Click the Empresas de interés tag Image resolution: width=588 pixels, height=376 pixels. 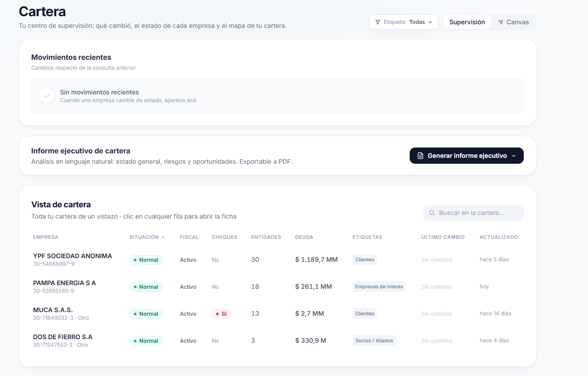click(379, 286)
